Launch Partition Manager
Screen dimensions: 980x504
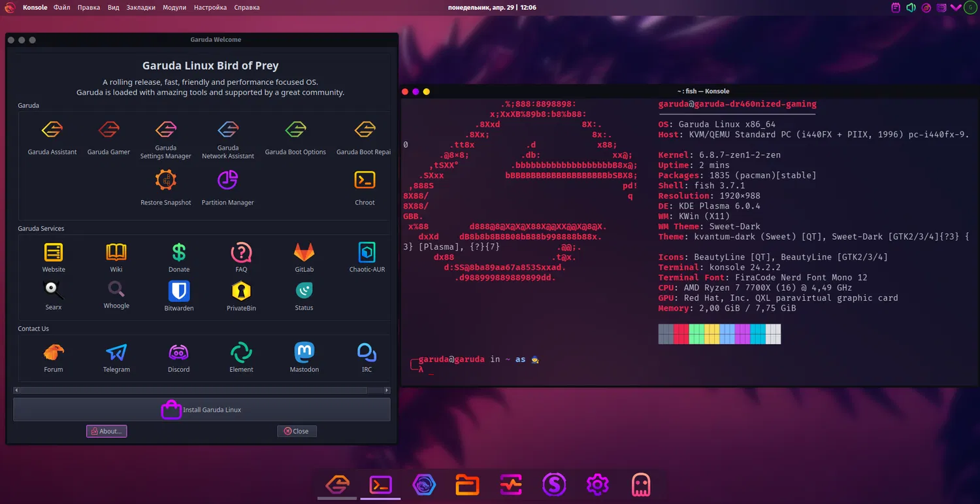(227, 180)
